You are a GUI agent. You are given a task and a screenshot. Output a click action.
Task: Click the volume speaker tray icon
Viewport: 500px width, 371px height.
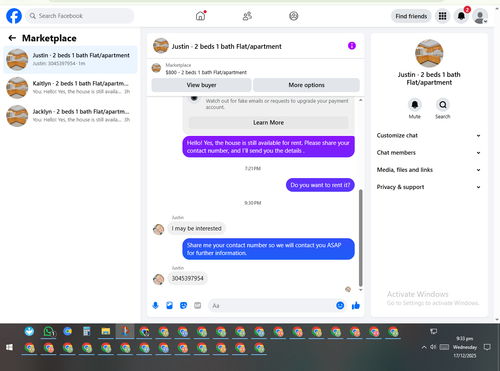[x=433, y=347]
